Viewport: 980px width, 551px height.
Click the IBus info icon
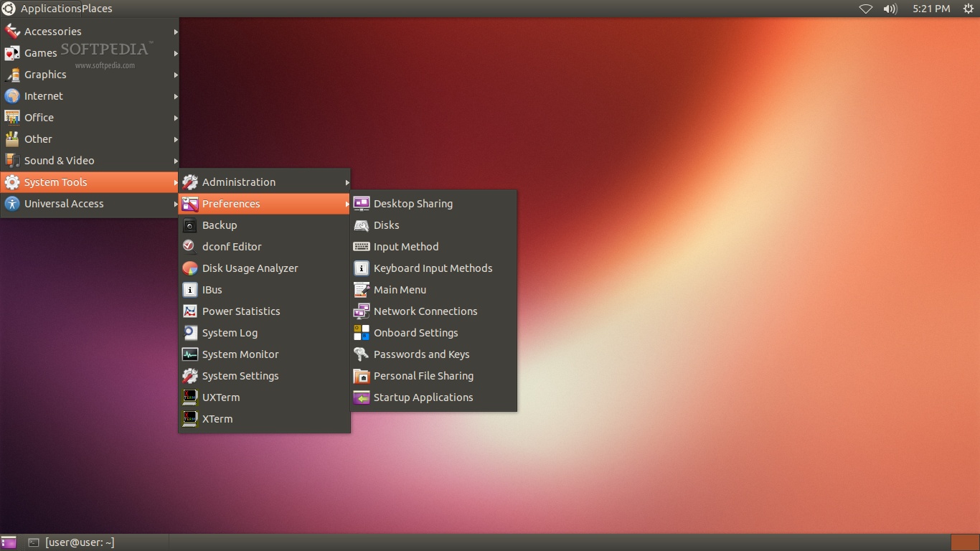[190, 290]
